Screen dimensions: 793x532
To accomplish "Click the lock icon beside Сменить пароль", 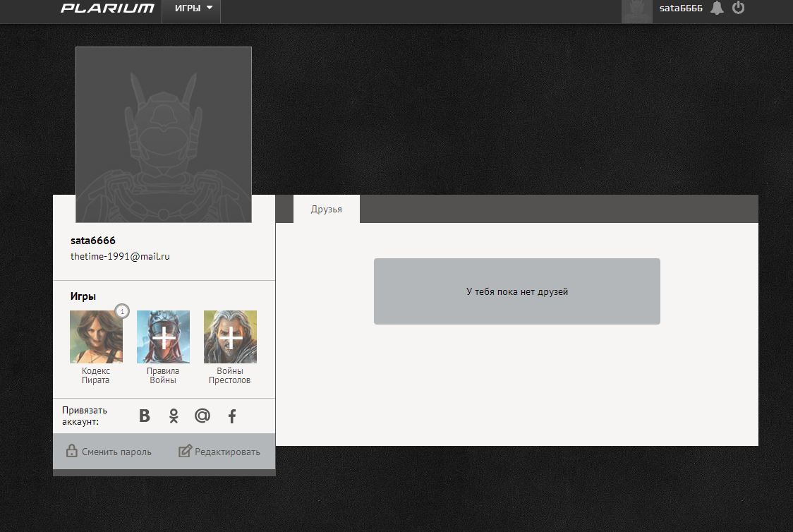I will [72, 451].
